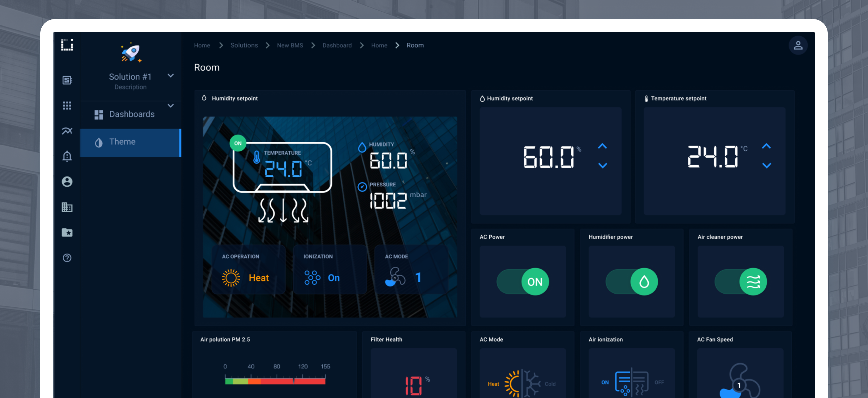The image size is (868, 398).
Task: Click the AC Fan Speed fan icon
Action: pos(739,381)
